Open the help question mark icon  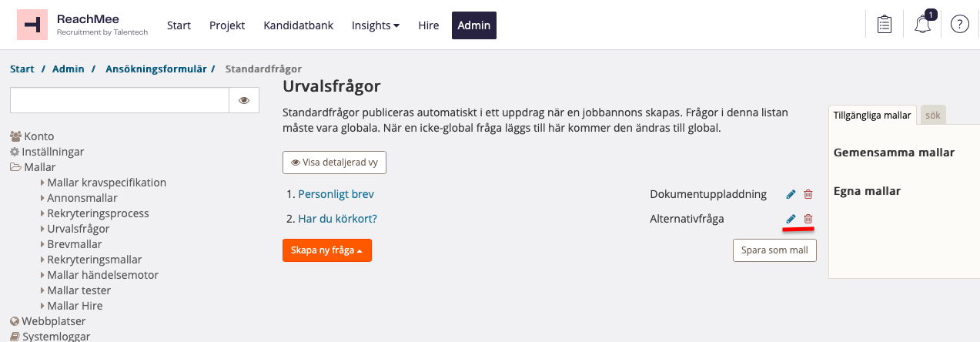(x=959, y=25)
